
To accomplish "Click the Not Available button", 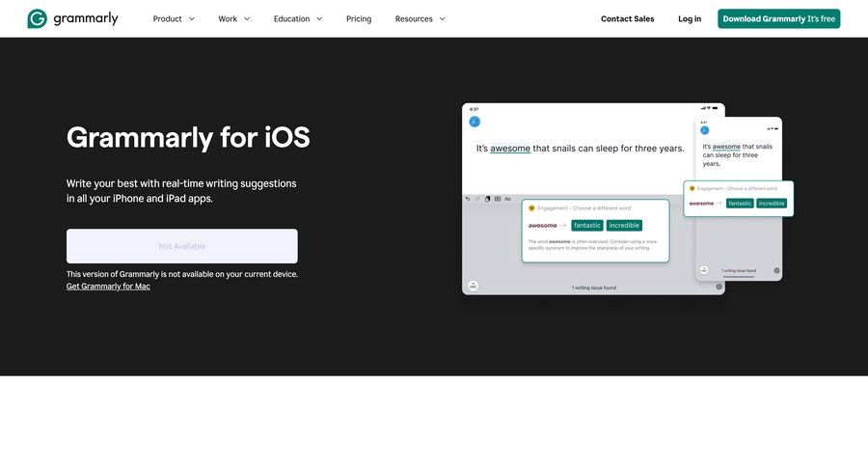I will point(181,246).
